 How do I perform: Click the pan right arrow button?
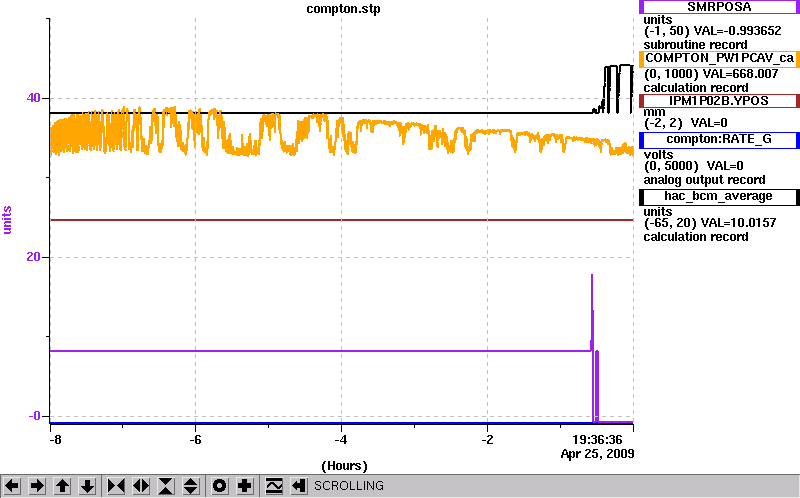click(37, 486)
